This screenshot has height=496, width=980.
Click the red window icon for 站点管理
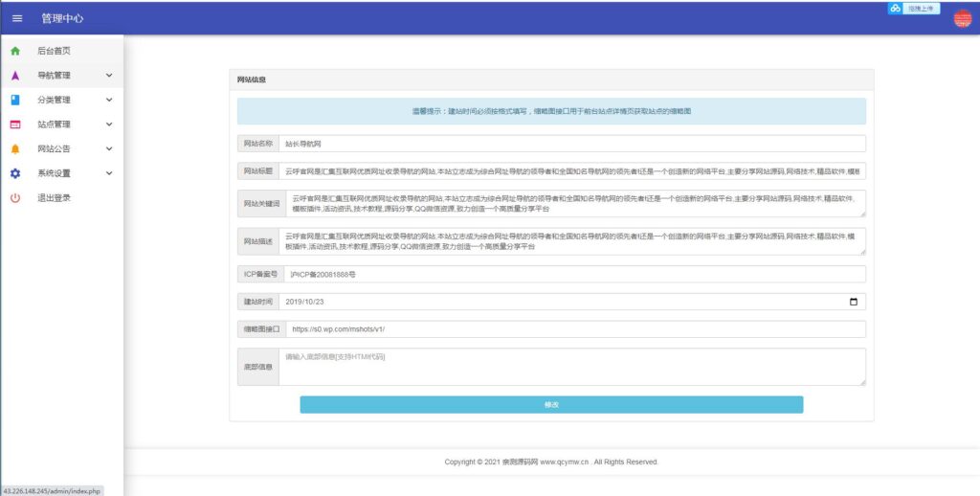[x=15, y=124]
